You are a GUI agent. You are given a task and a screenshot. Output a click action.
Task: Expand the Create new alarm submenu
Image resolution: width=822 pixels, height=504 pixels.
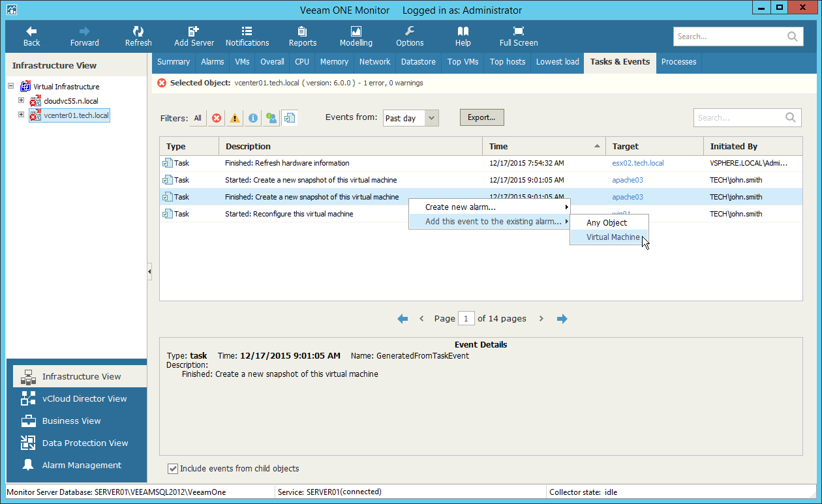click(x=490, y=207)
